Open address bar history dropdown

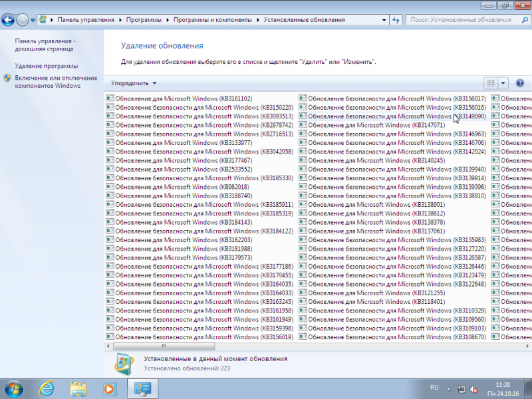[x=384, y=20]
